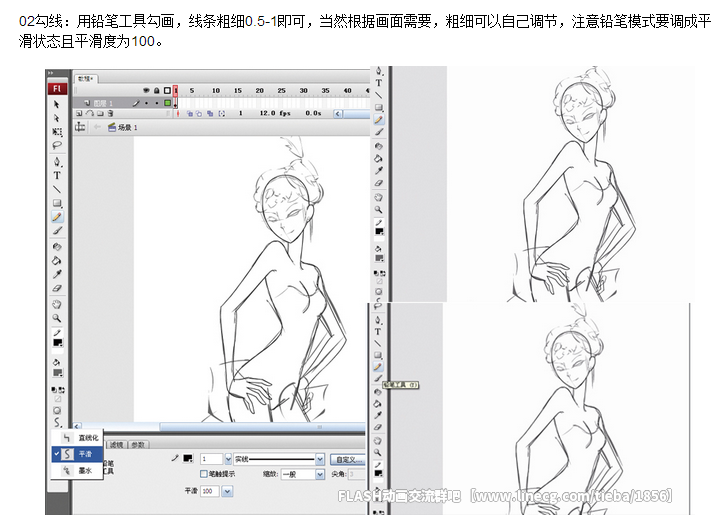Select the Subselection tool in left toolbar

pos(57,118)
